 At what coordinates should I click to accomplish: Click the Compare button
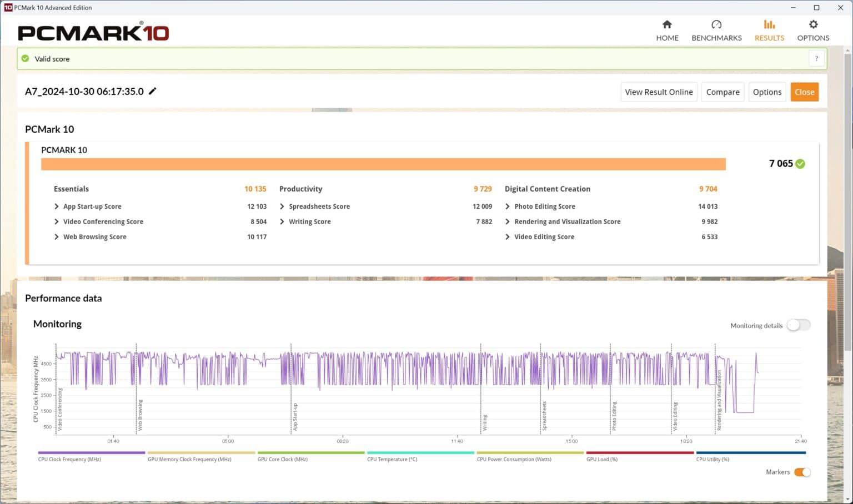(x=722, y=92)
